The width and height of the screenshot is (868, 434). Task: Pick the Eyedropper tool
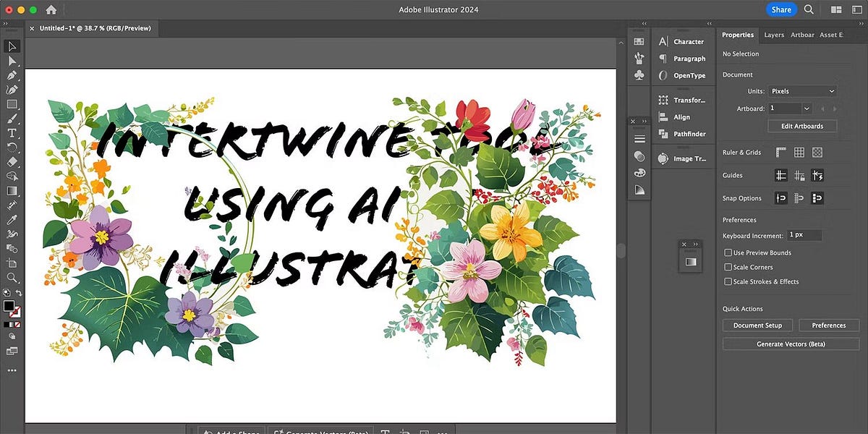[x=12, y=220]
